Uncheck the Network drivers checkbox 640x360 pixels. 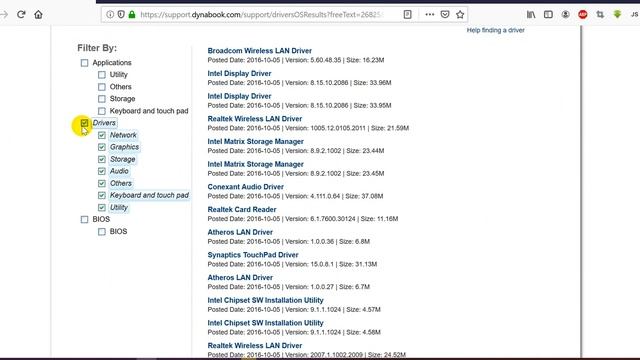click(102, 135)
